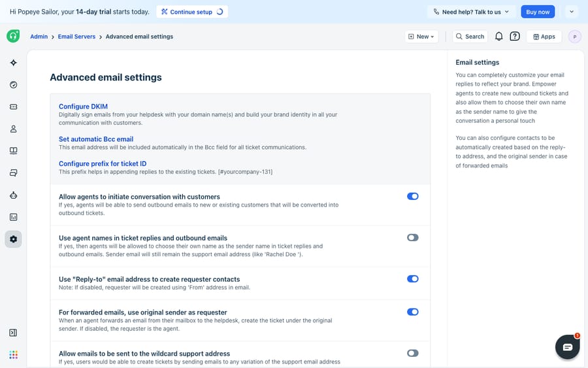The height and width of the screenshot is (368, 588).
Task: Open the notifications bell icon
Action: coord(498,37)
